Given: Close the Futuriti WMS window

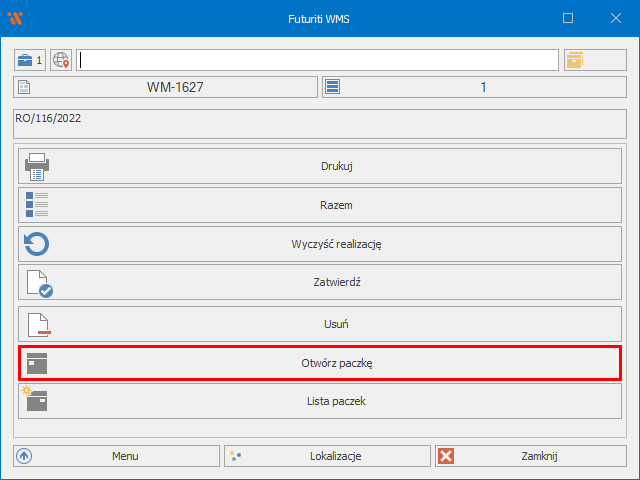Looking at the screenshot, I should pos(615,18).
